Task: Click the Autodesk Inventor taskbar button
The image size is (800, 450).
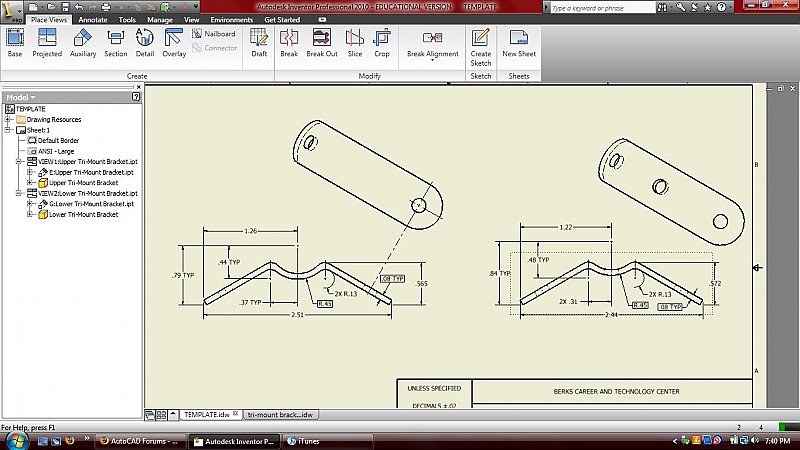Action: (x=235, y=441)
